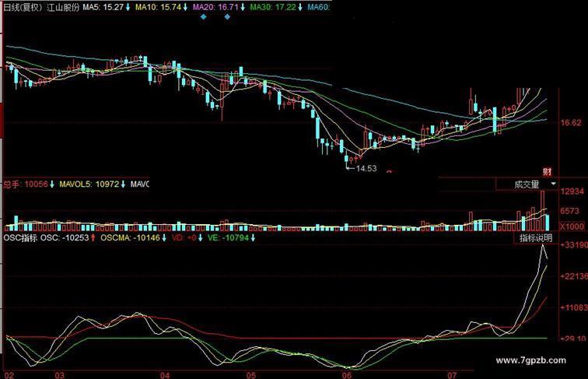Click the +22136 OSC axis label

pyautogui.click(x=574, y=276)
